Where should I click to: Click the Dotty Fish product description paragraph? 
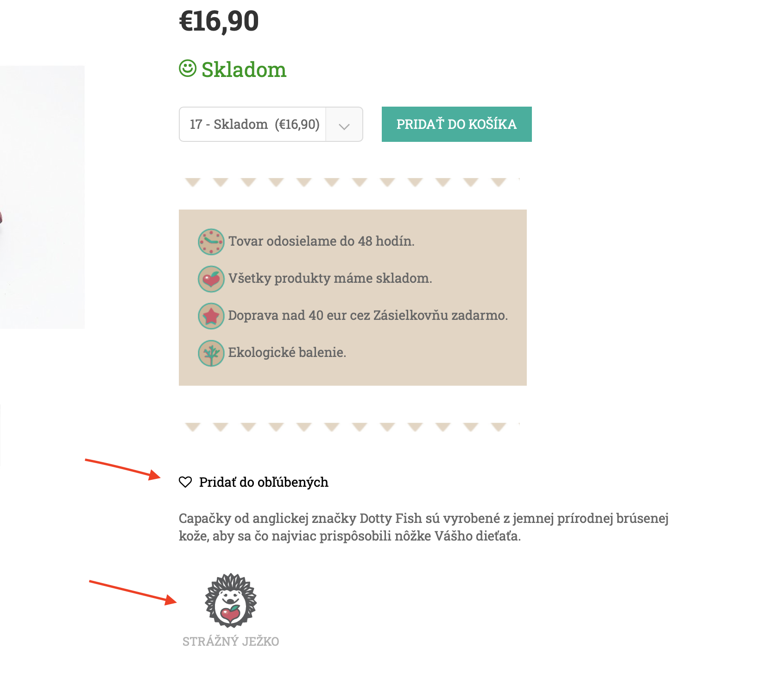(423, 527)
